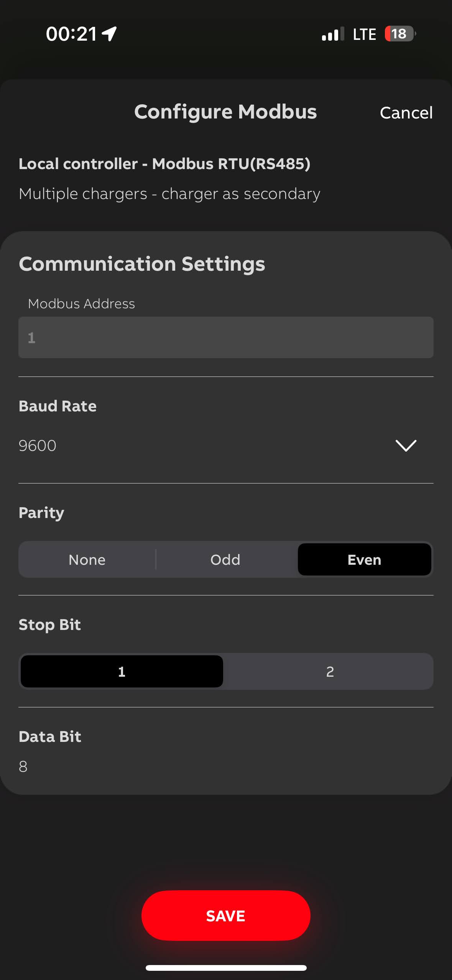Image resolution: width=452 pixels, height=980 pixels.
Task: Set Stop Bit to 1
Action: (122, 671)
